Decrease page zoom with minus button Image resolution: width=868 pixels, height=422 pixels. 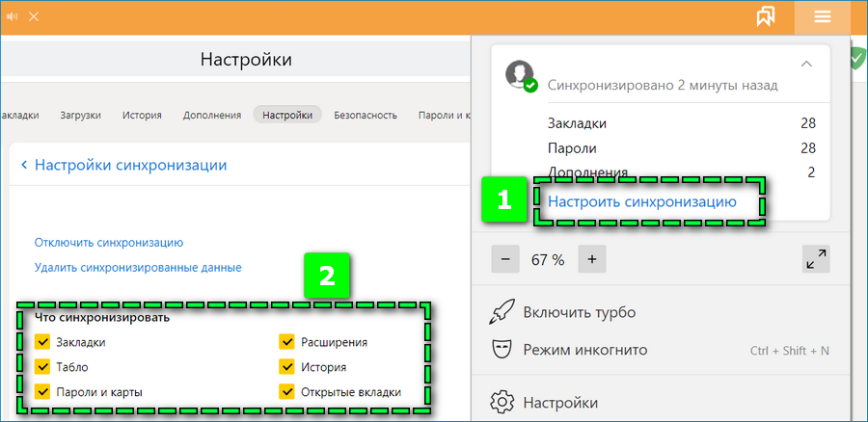click(x=505, y=259)
